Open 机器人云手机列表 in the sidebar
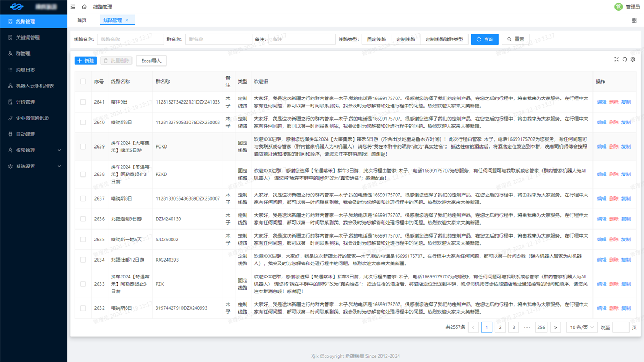 [33, 86]
